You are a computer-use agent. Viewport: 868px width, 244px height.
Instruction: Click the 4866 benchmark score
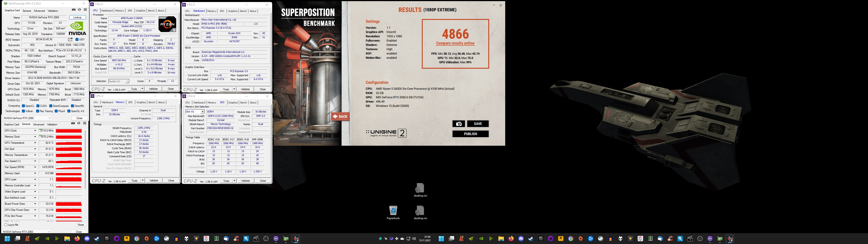(455, 34)
